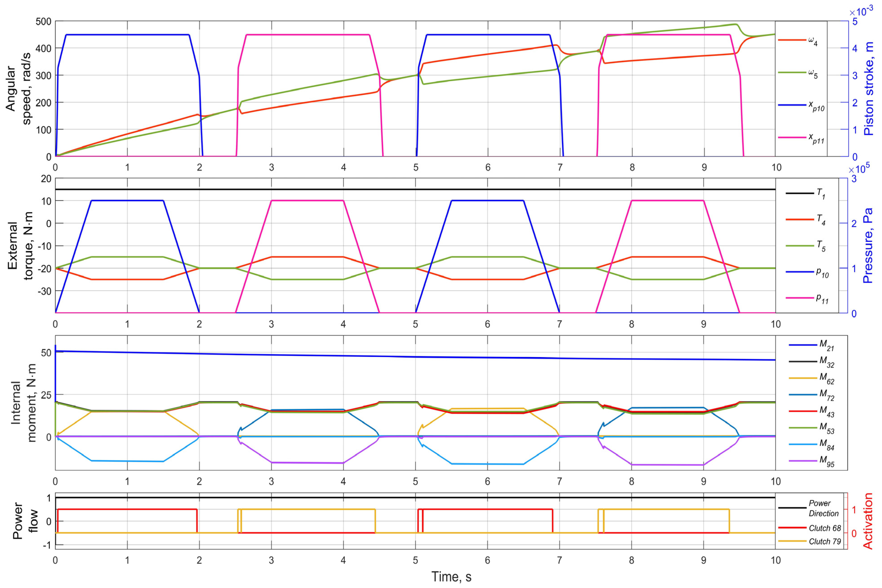Click the T4 legend label
This screenshot has width=882, height=588.
[821, 220]
